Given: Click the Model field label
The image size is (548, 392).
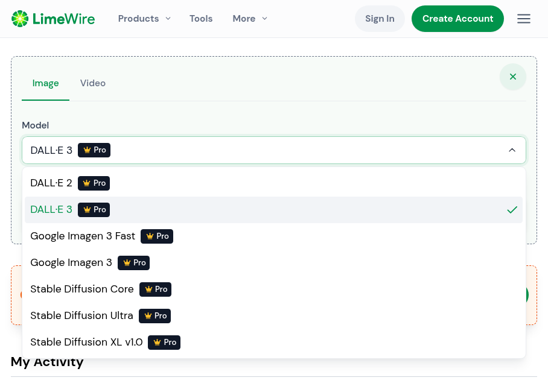Looking at the screenshot, I should coord(35,125).
